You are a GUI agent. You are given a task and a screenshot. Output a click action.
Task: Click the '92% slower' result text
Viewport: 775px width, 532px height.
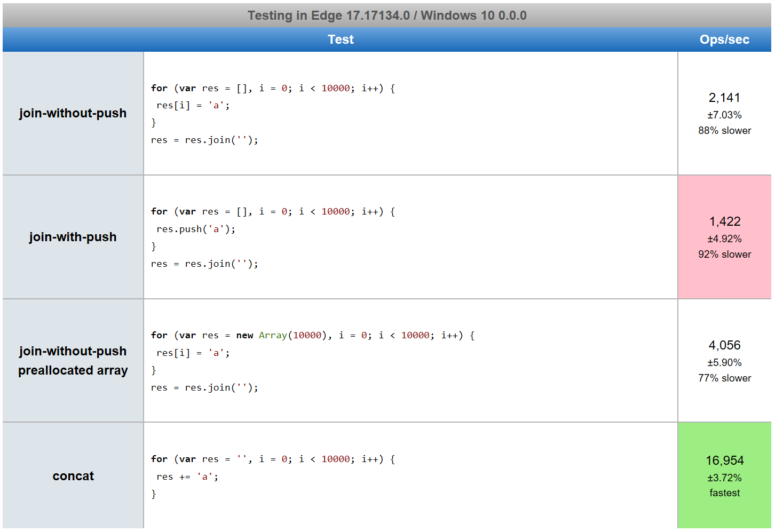724,255
